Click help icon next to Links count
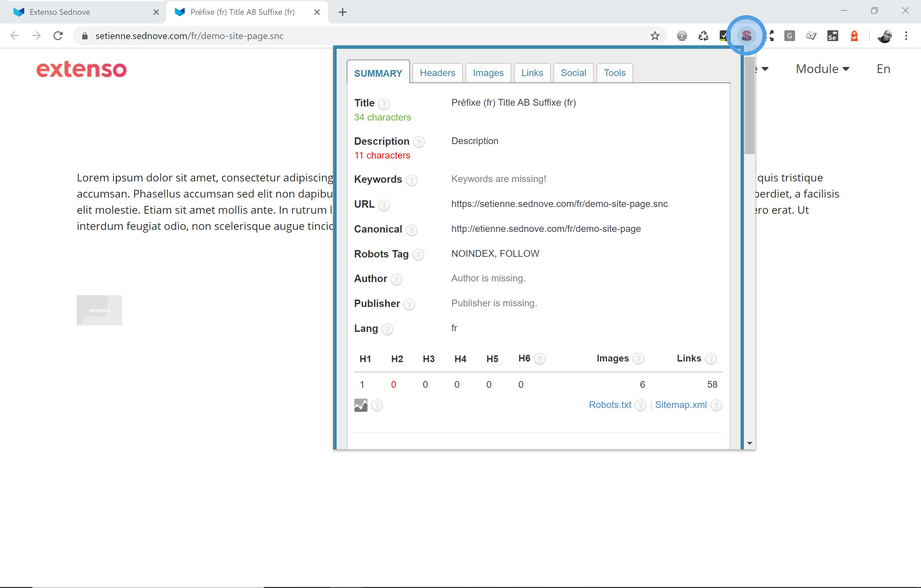The height and width of the screenshot is (588, 921). [x=710, y=359]
